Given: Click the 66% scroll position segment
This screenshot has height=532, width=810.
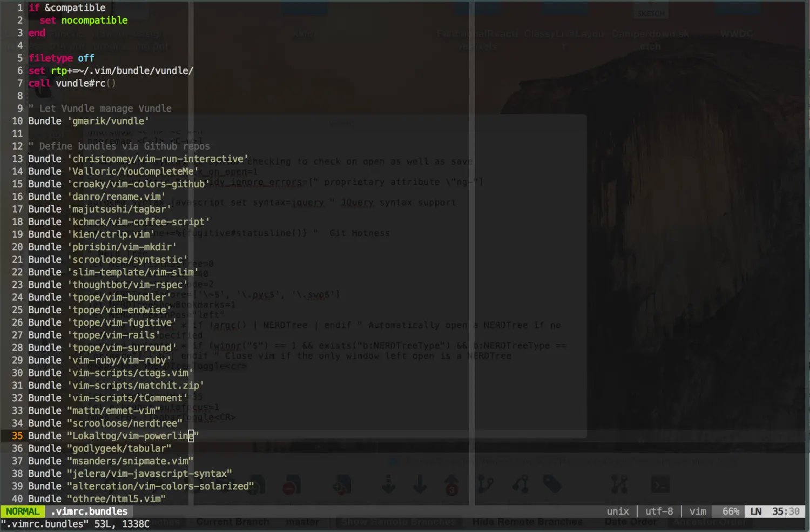Looking at the screenshot, I should [731, 511].
